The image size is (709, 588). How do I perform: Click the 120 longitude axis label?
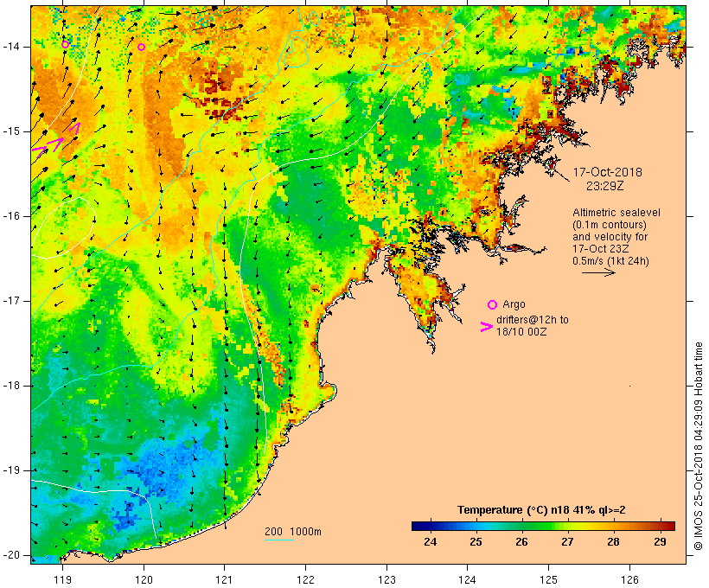pyautogui.click(x=144, y=579)
